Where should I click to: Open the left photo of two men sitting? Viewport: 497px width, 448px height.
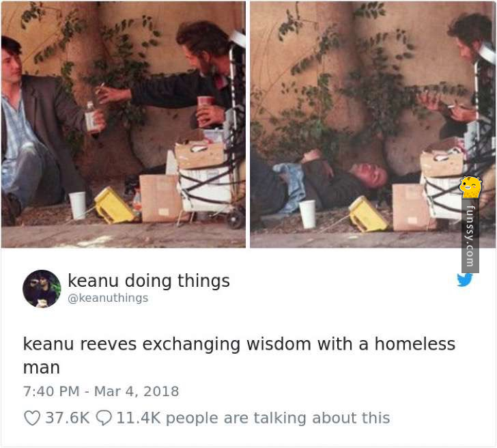pyautogui.click(x=124, y=124)
